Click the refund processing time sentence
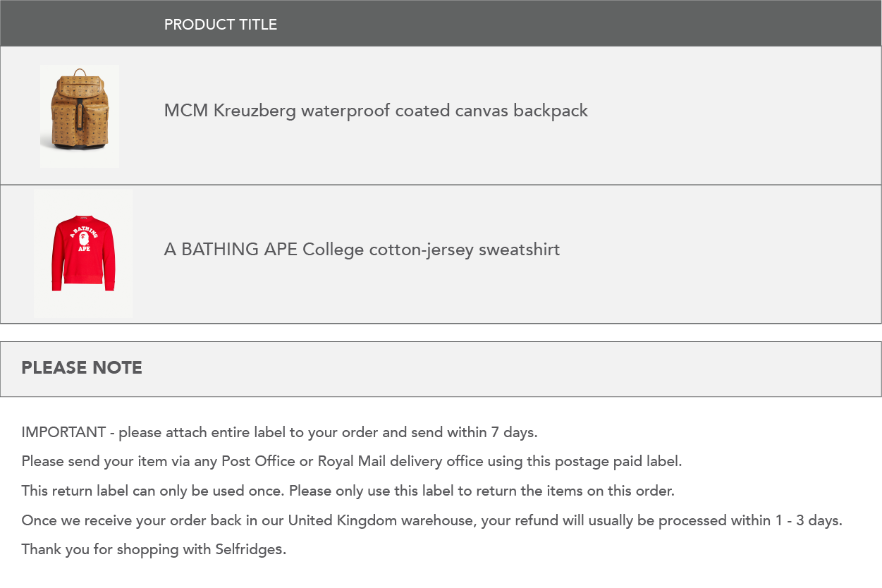 432,521
